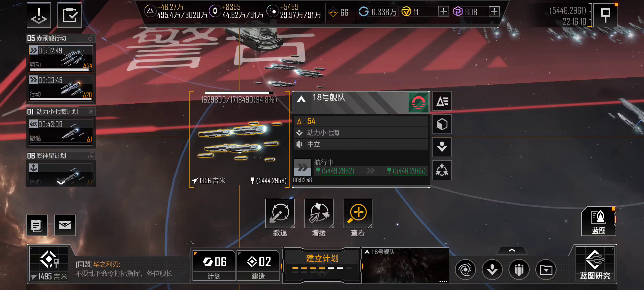This screenshot has width=644, height=290.
Task: Open 蓝图研究 blueprint research
Action: tap(595, 264)
